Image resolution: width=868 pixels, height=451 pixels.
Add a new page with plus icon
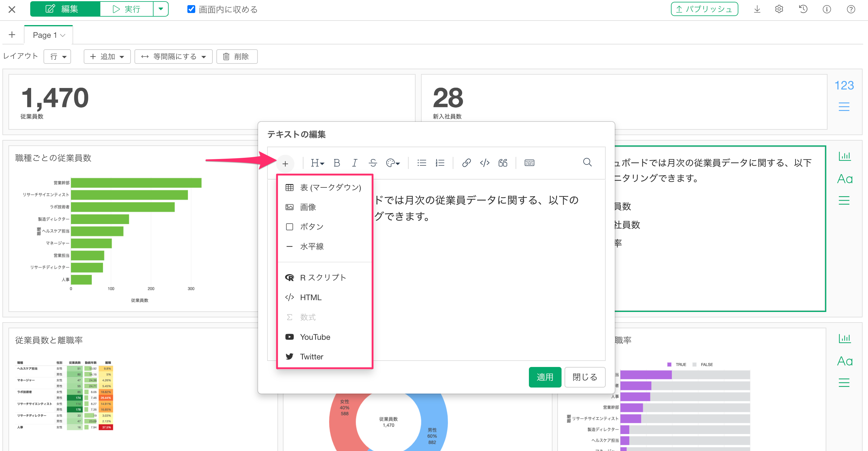click(12, 35)
